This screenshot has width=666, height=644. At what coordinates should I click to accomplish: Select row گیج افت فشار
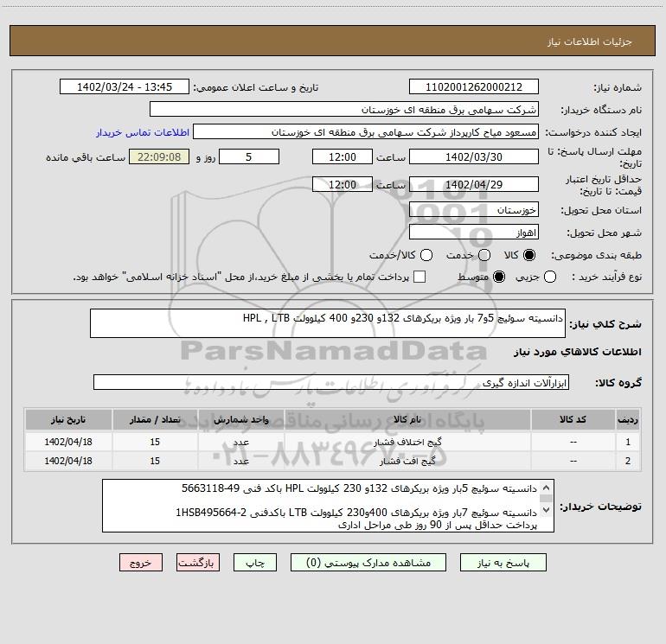pos(333,461)
